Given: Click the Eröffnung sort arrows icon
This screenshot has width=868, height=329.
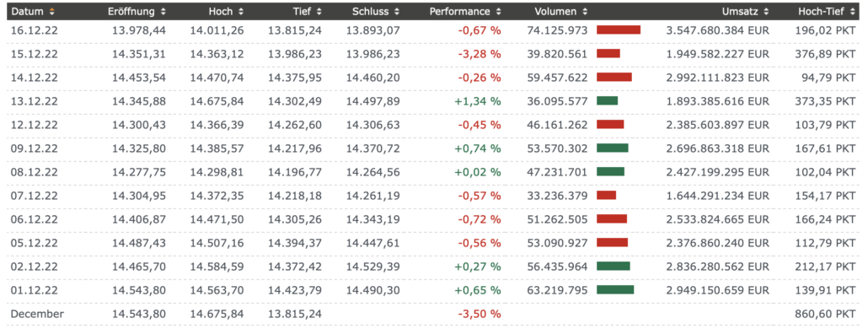Looking at the screenshot, I should (163, 12).
